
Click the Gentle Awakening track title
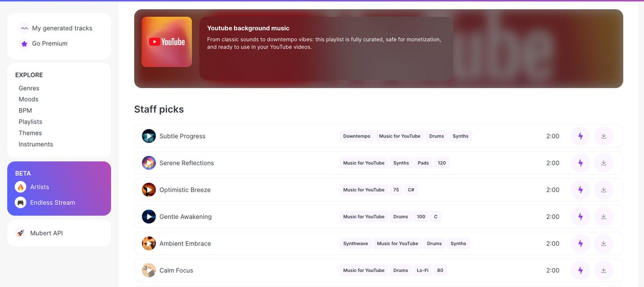tap(186, 217)
